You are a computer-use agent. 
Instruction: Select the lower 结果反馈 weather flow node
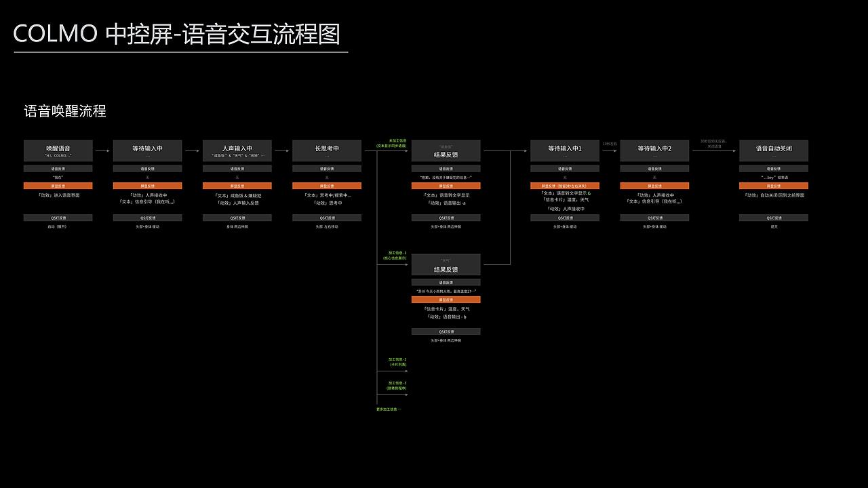coord(446,264)
